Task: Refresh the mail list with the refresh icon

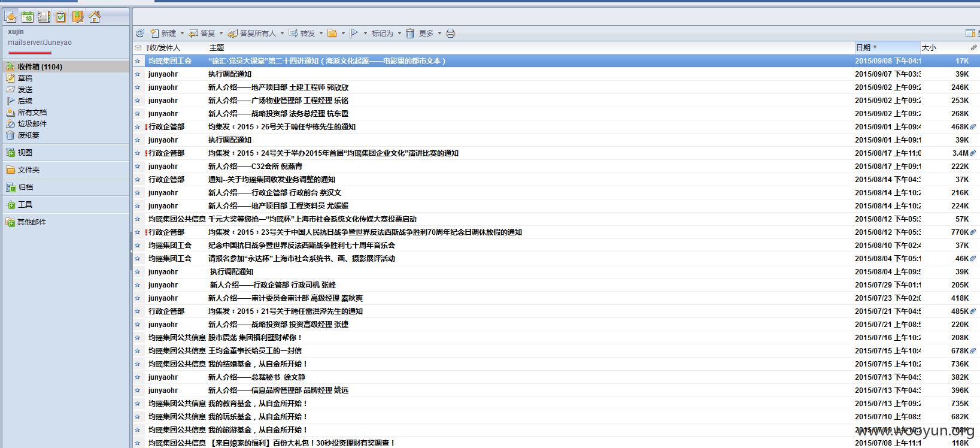Action: point(140,34)
